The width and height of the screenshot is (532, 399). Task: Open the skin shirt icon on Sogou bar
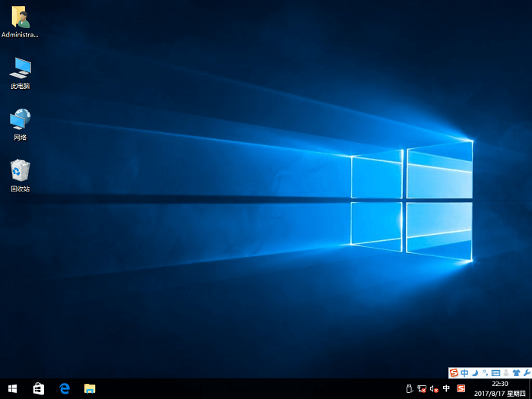coord(516,373)
